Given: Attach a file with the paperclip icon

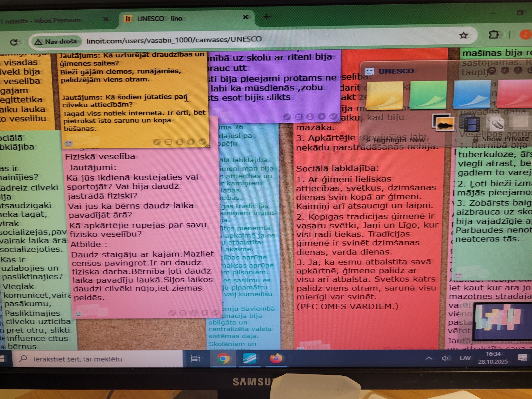Looking at the screenshot, I should 496,123.
